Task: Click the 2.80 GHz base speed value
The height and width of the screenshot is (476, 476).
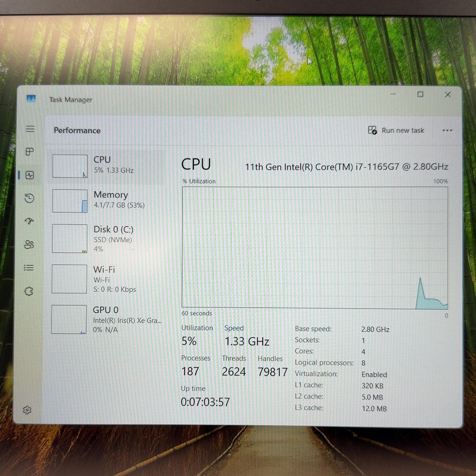Action: [x=375, y=329]
